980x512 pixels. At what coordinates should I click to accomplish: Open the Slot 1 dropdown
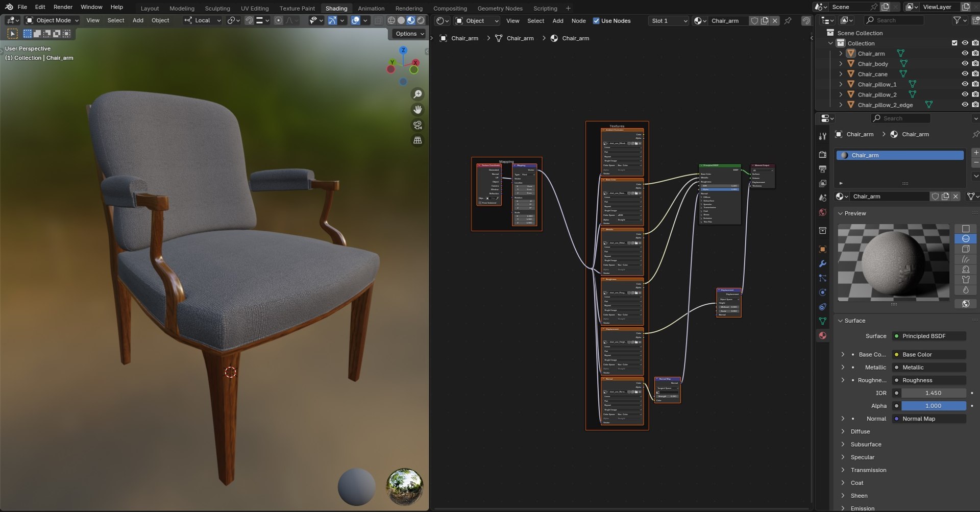coord(669,21)
